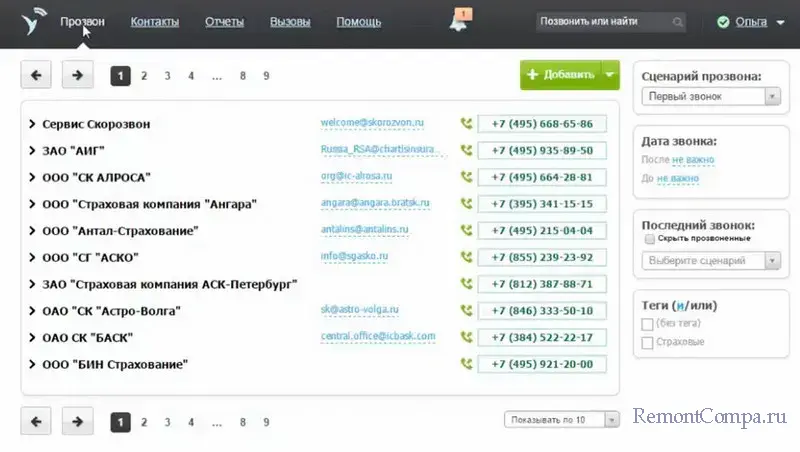Open the Выберите сценарий dropdown
Screen dimensions: 800x452
tap(710, 261)
